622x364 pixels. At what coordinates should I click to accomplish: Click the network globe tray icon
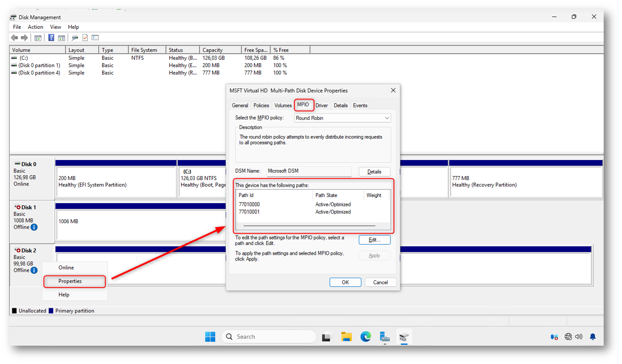(568, 337)
